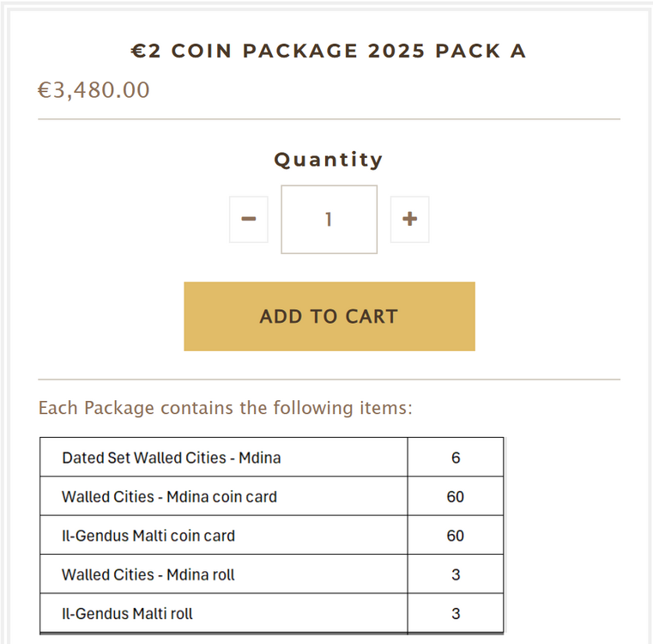The width and height of the screenshot is (653, 644).
Task: Decrease quantity with the minus button
Action: pyautogui.click(x=249, y=220)
